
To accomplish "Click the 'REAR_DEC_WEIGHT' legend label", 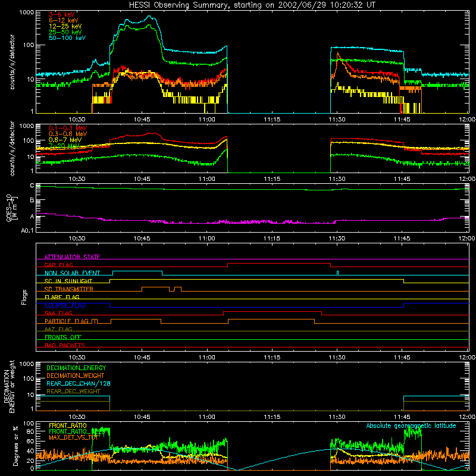I will [x=73, y=392].
